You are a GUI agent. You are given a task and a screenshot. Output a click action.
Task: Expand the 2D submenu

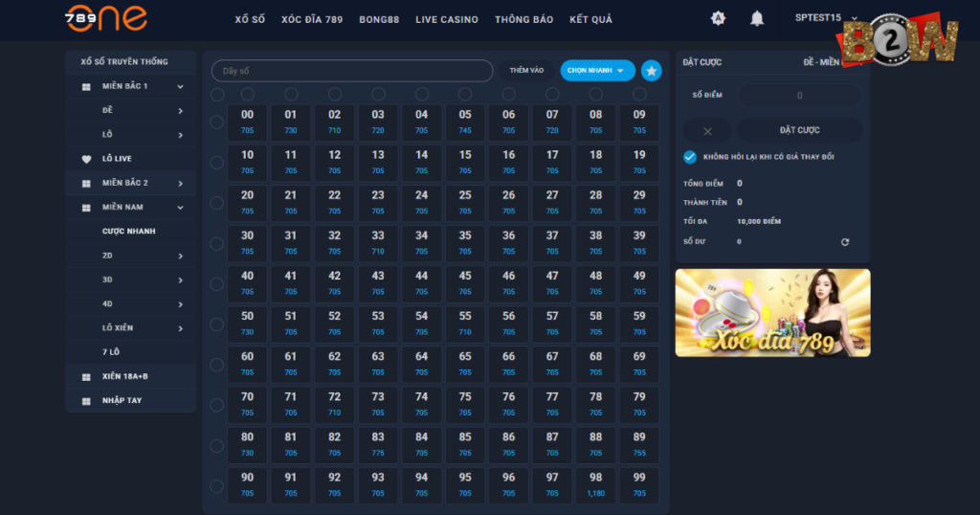pos(180,257)
